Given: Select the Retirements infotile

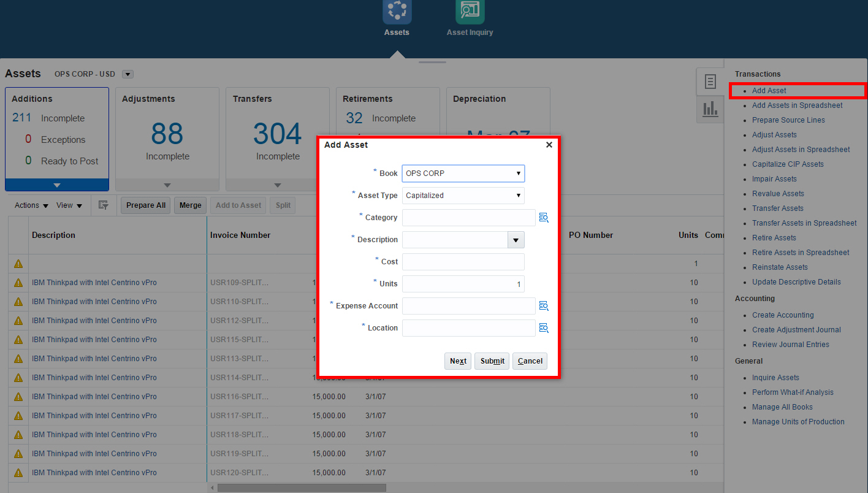Looking at the screenshot, I should coord(388,112).
